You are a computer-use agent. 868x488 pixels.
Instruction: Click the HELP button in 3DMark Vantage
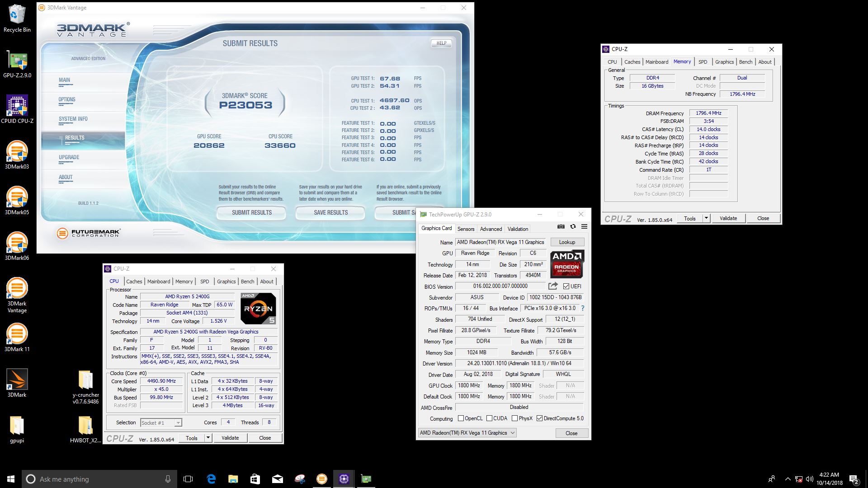[x=441, y=43]
